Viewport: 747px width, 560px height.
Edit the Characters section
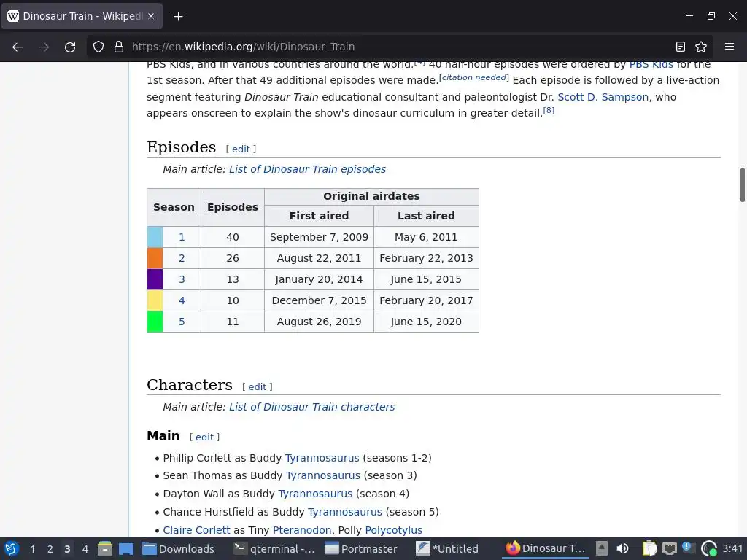(x=258, y=386)
